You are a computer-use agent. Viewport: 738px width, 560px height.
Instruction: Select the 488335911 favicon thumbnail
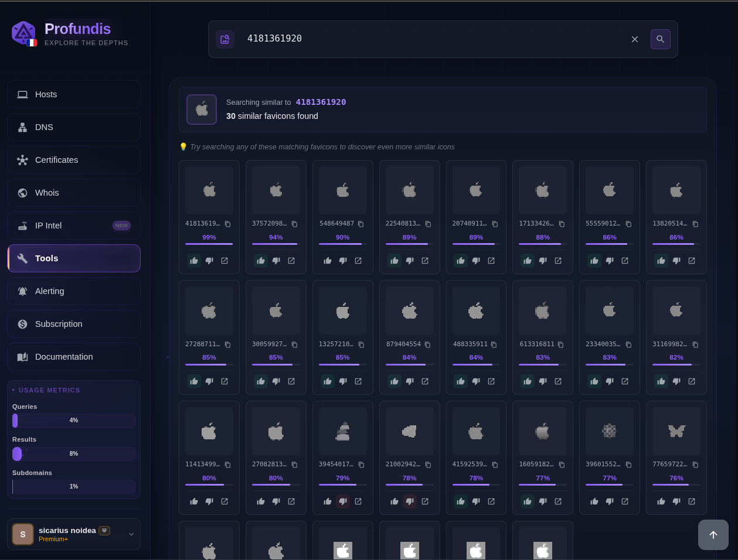pyautogui.click(x=476, y=310)
